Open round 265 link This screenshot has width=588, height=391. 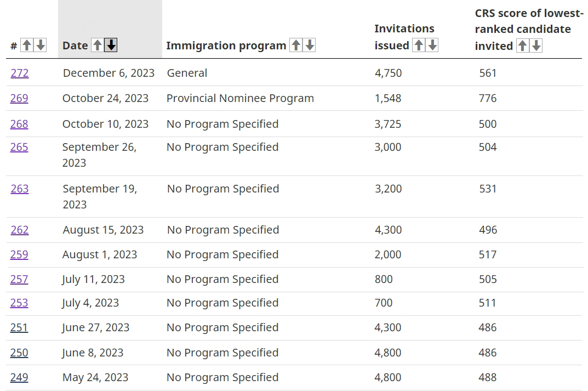(19, 147)
